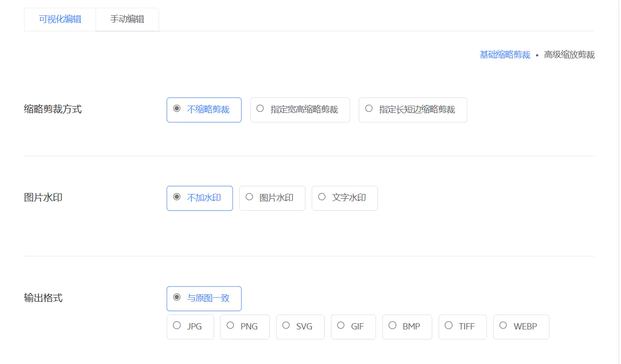Image resolution: width=621 pixels, height=364 pixels.
Task: Choose TIFF as output format
Action: pos(463,327)
